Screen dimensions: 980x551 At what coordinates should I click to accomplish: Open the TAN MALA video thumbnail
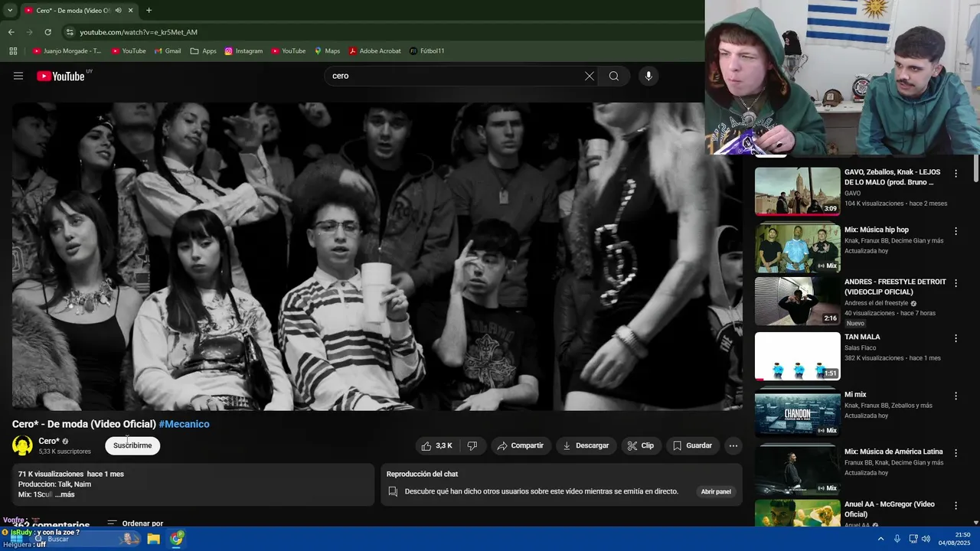797,356
